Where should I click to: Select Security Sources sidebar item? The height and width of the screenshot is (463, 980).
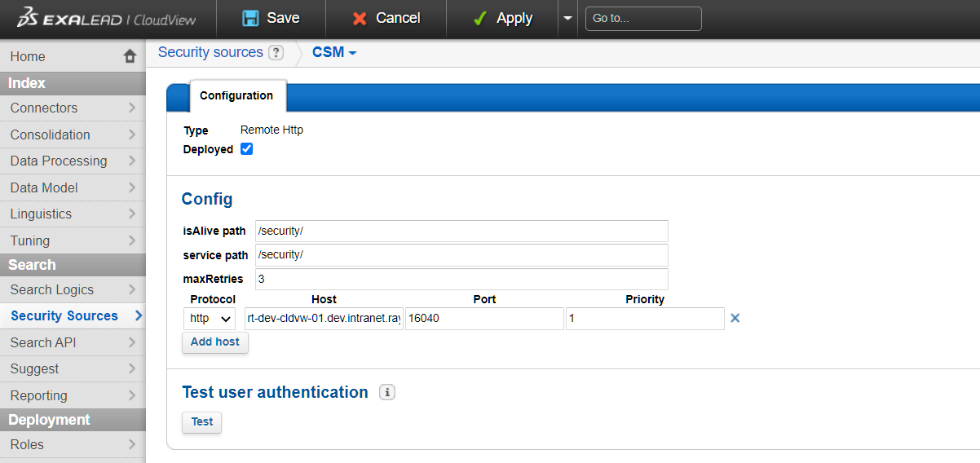(73, 316)
